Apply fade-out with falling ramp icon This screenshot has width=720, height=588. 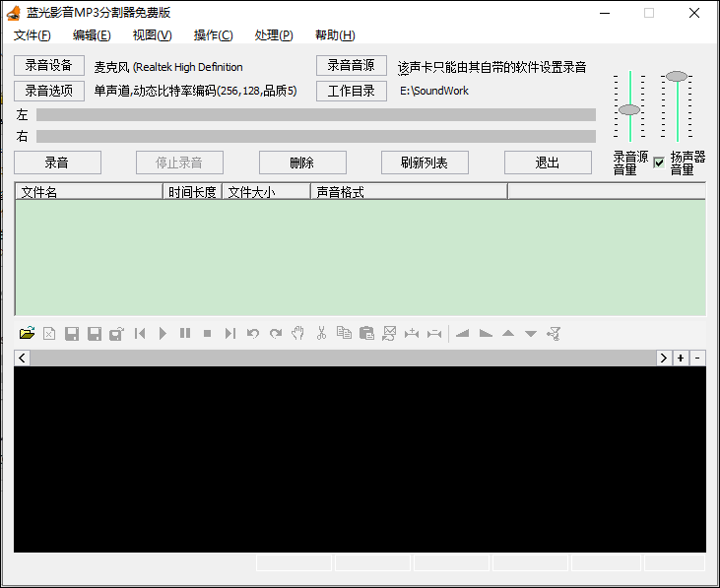[x=486, y=334]
